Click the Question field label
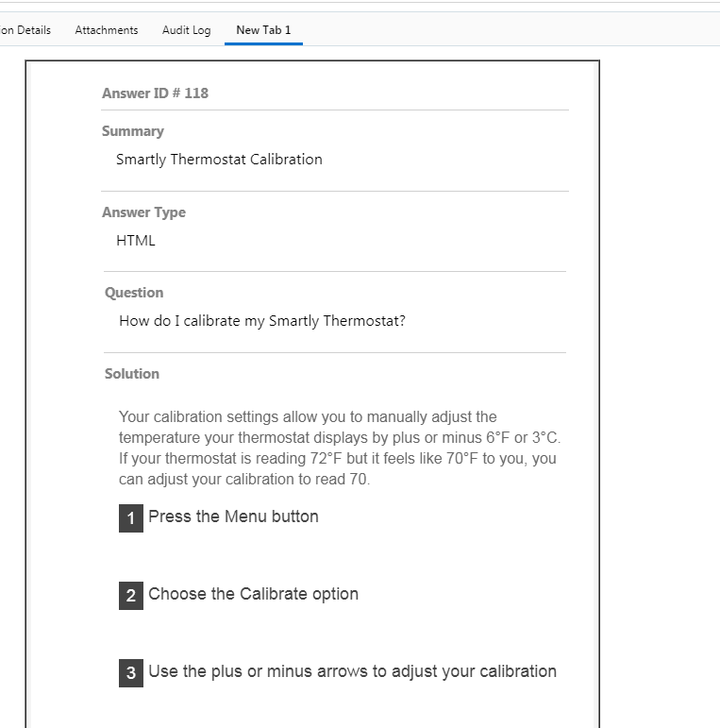Image resolution: width=720 pixels, height=728 pixels. click(x=134, y=293)
